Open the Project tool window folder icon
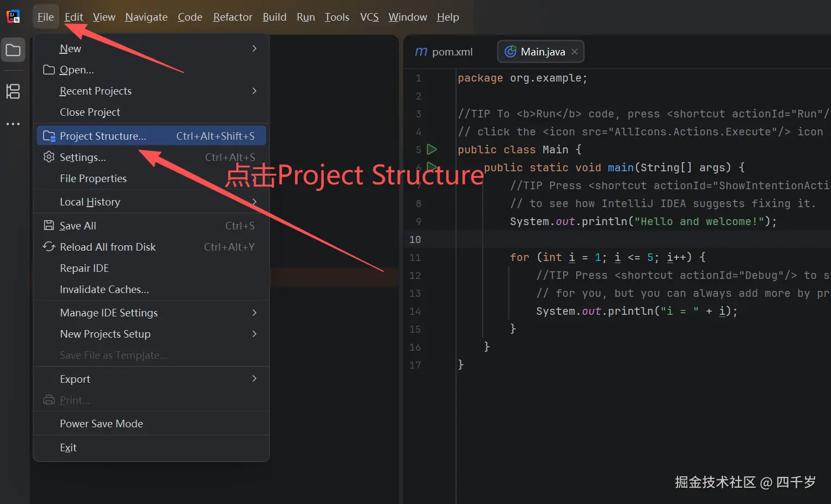Viewport: 831px width, 504px height. click(x=13, y=49)
